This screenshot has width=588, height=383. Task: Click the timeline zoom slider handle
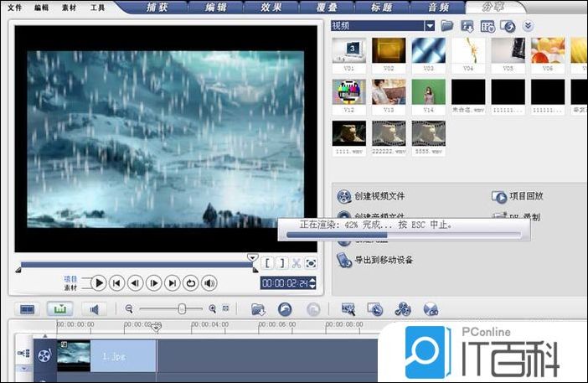point(182,309)
